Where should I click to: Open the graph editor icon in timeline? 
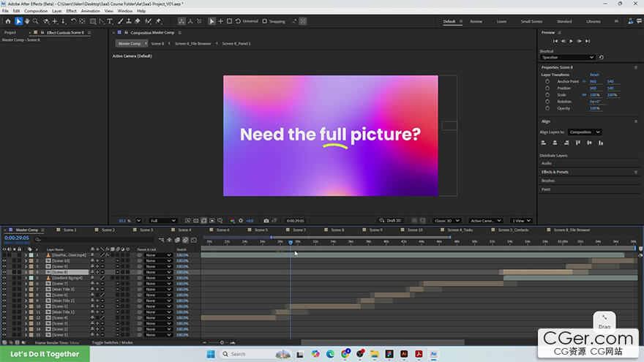tap(194, 240)
